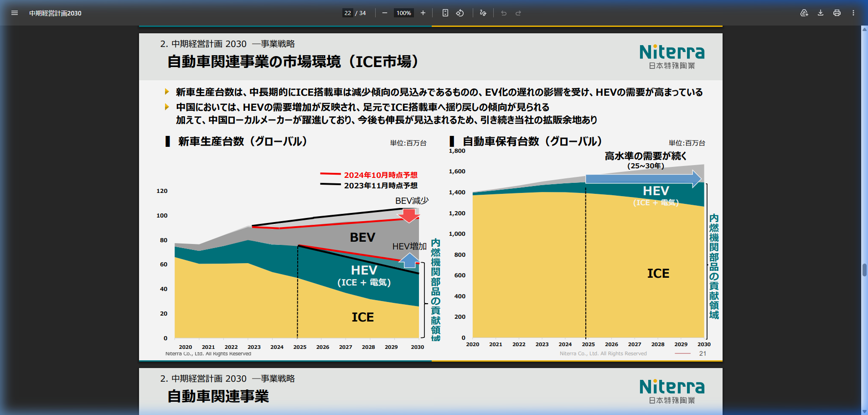The width and height of the screenshot is (868, 415).
Task: Click the vertical scrollbar thumb
Action: (x=864, y=270)
